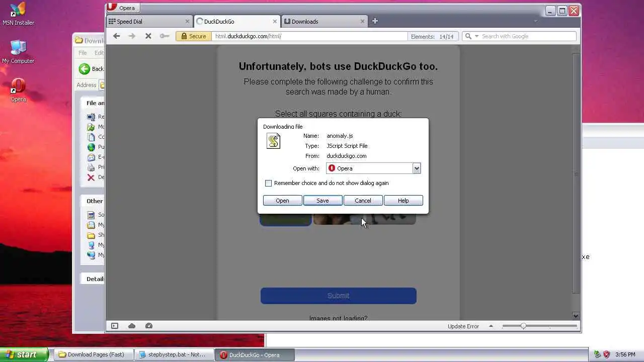Screen dimensions: 644x362
Task: Click the 'Images not loading?' link
Action: (x=338, y=318)
